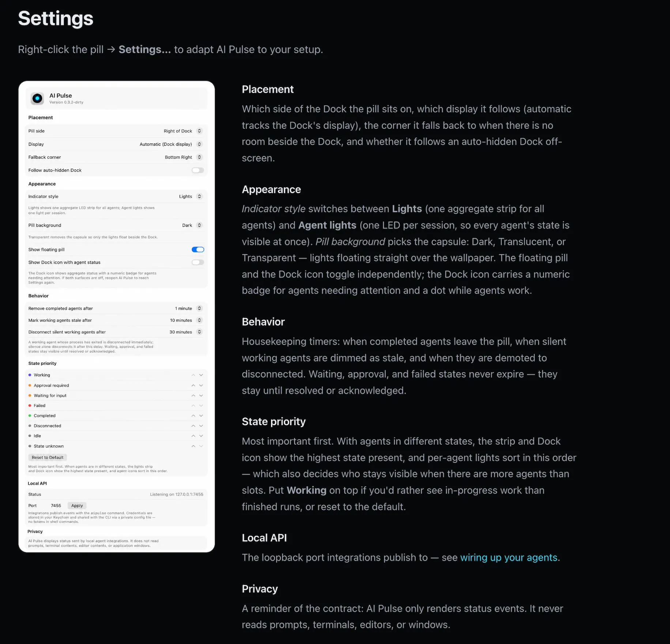
Task: Click the bold Settings... text in intro
Action: (x=145, y=49)
